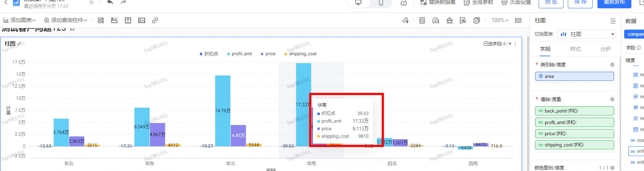Image resolution: width=644 pixels, height=171 pixels.
Task: Insert an image via picture icon
Action: 142,21
